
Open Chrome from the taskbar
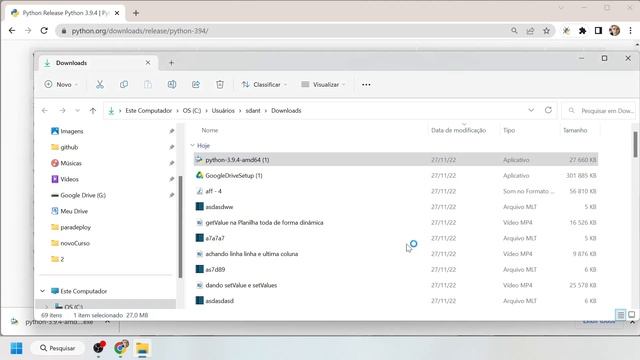[121, 348]
